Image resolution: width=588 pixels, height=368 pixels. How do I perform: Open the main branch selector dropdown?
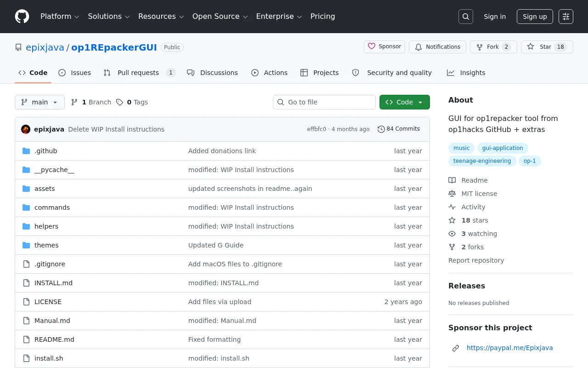(40, 102)
